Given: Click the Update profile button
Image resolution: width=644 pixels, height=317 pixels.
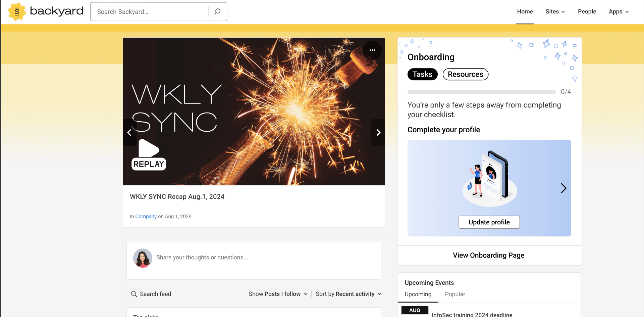Looking at the screenshot, I should 489,222.
